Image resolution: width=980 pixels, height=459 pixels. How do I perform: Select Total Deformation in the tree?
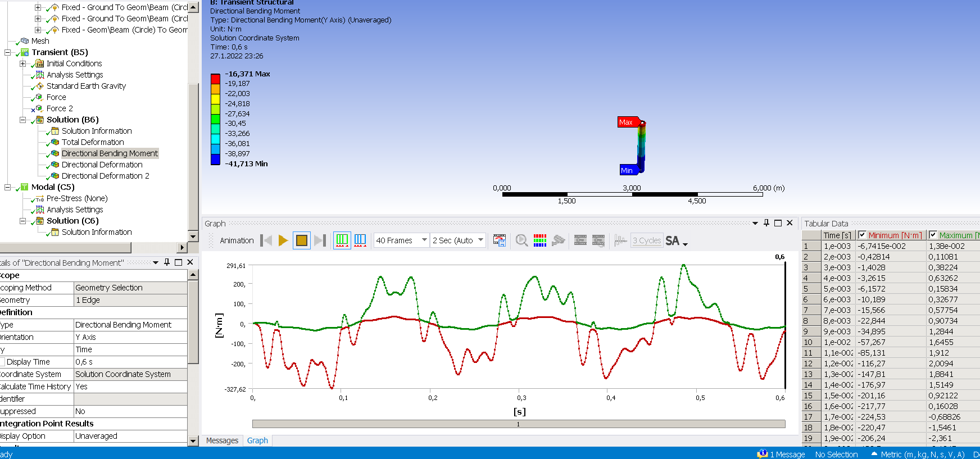pos(93,142)
